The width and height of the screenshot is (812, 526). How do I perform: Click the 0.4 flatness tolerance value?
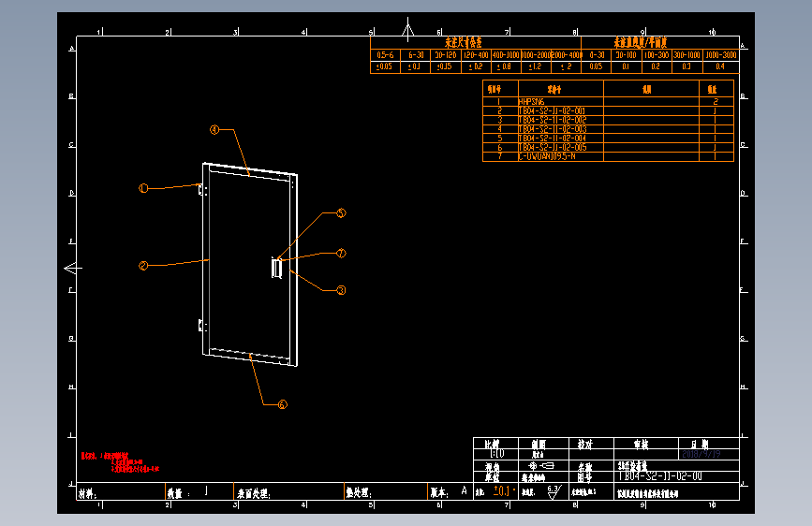pyautogui.click(x=720, y=66)
